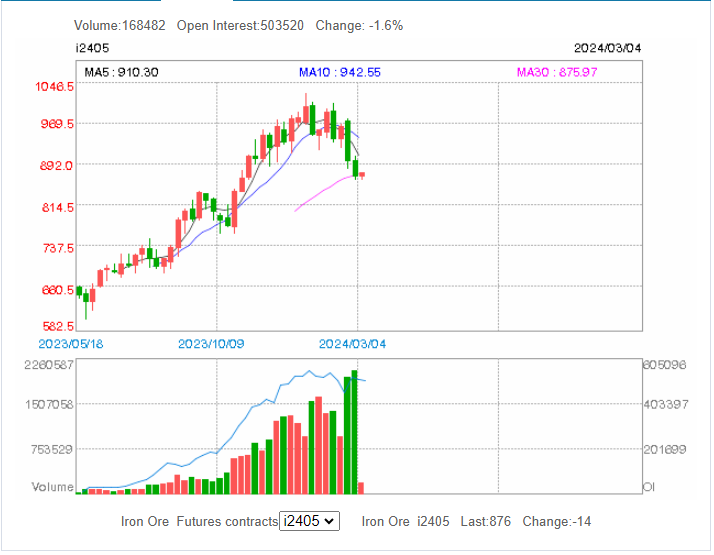Viewport: 714px width, 555px height.
Task: Click the Volume:168482 header text
Action: pyautogui.click(x=120, y=25)
